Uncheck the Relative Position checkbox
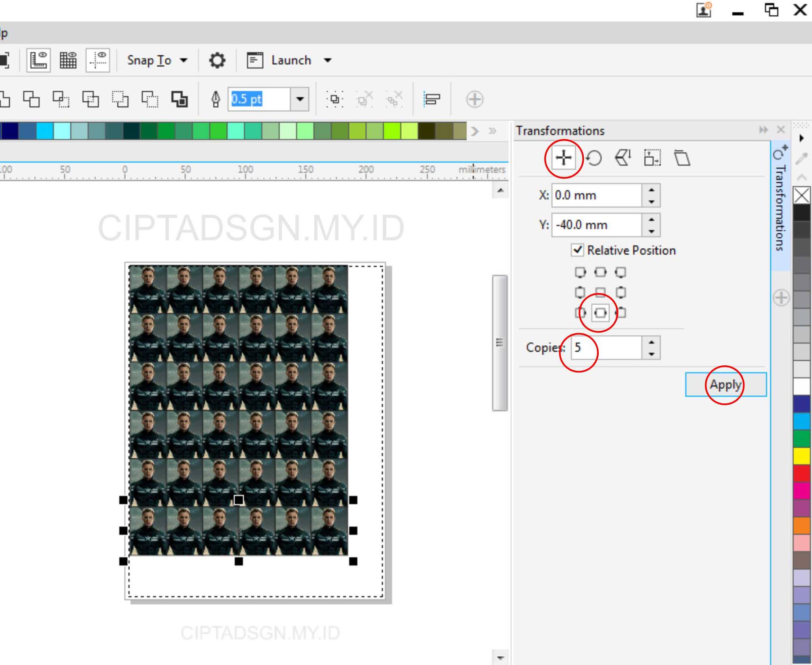 (577, 250)
